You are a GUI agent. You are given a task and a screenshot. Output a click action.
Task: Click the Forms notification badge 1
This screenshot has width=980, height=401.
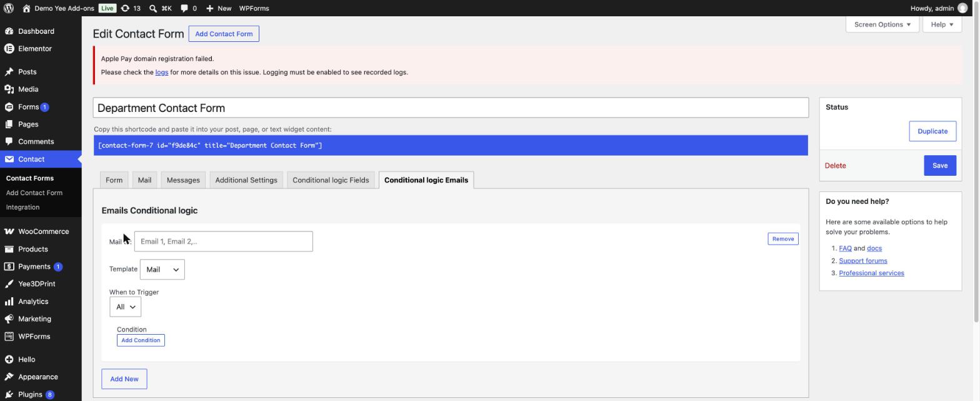[x=45, y=107]
